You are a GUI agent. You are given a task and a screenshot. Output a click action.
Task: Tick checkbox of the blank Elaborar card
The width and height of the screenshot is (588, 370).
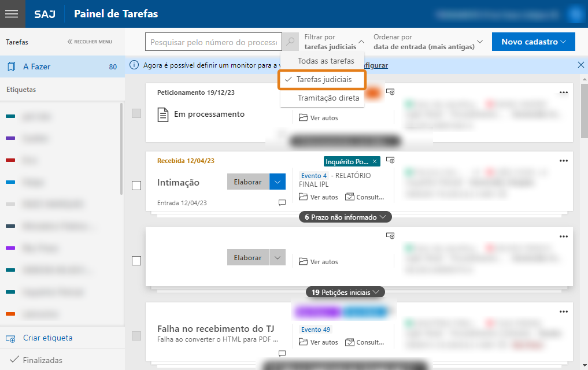pos(136,261)
